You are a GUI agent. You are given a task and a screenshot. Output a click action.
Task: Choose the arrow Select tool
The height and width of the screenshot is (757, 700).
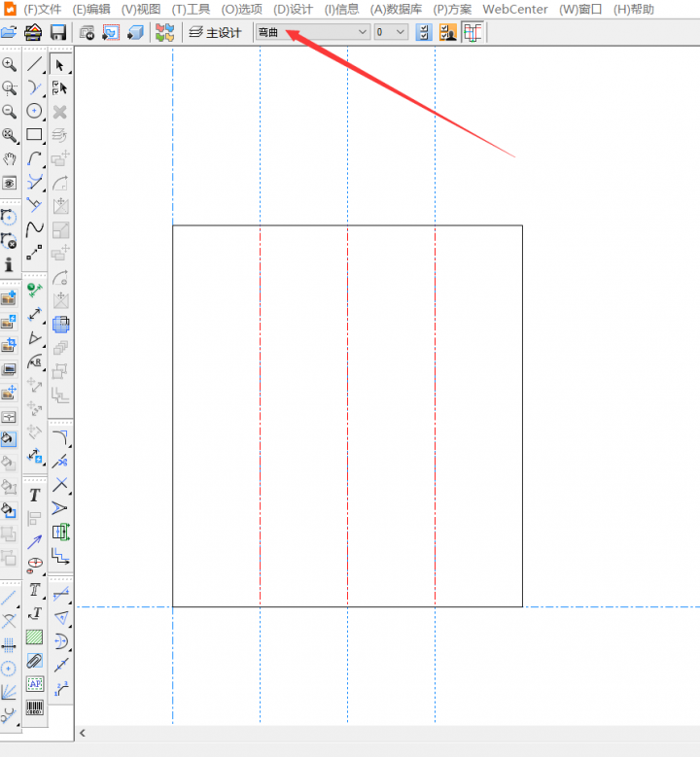tap(60, 64)
